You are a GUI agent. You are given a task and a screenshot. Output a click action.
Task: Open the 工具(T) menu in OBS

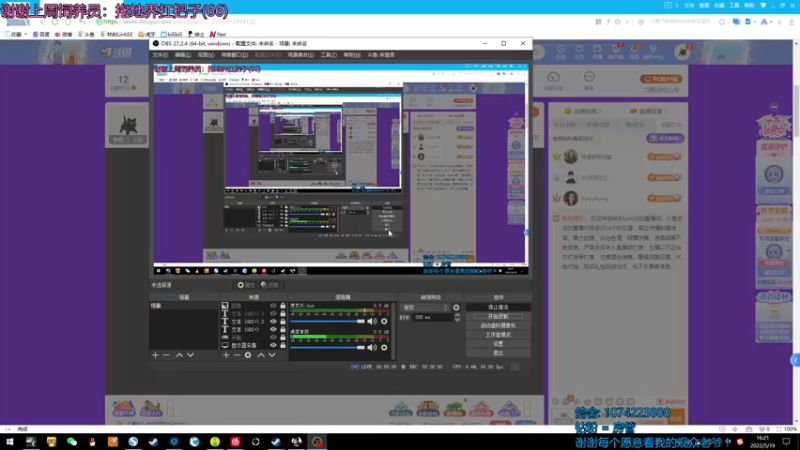coord(329,55)
